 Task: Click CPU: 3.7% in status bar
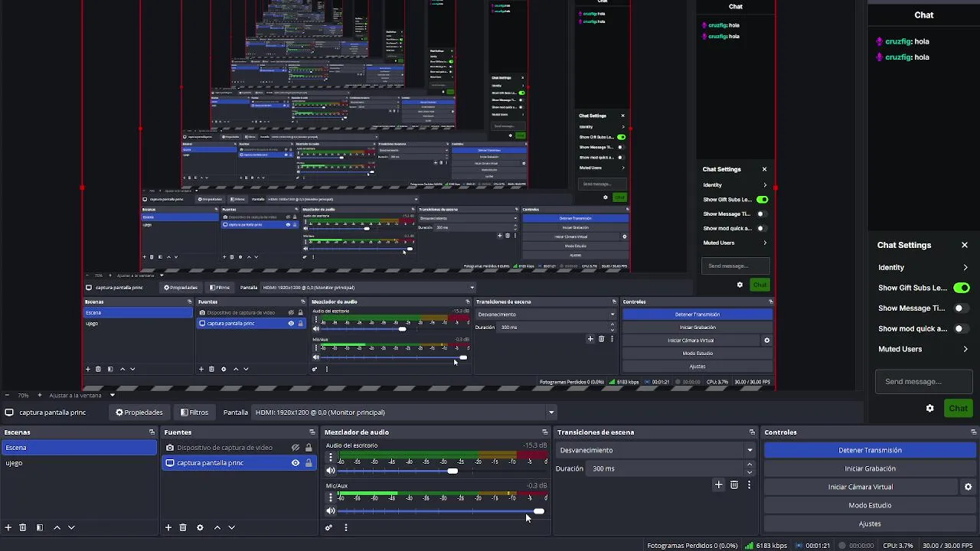[897, 546]
